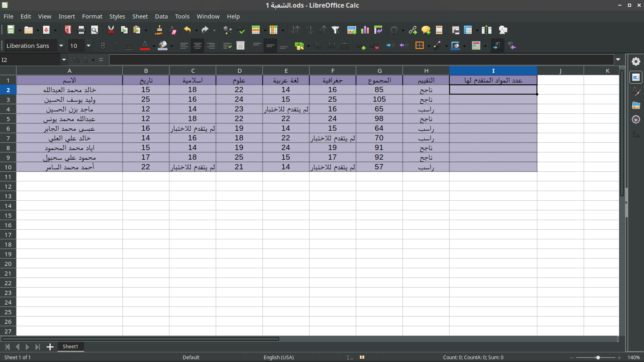Open the Format menu
This screenshot has width=644, height=362.
click(92, 16)
